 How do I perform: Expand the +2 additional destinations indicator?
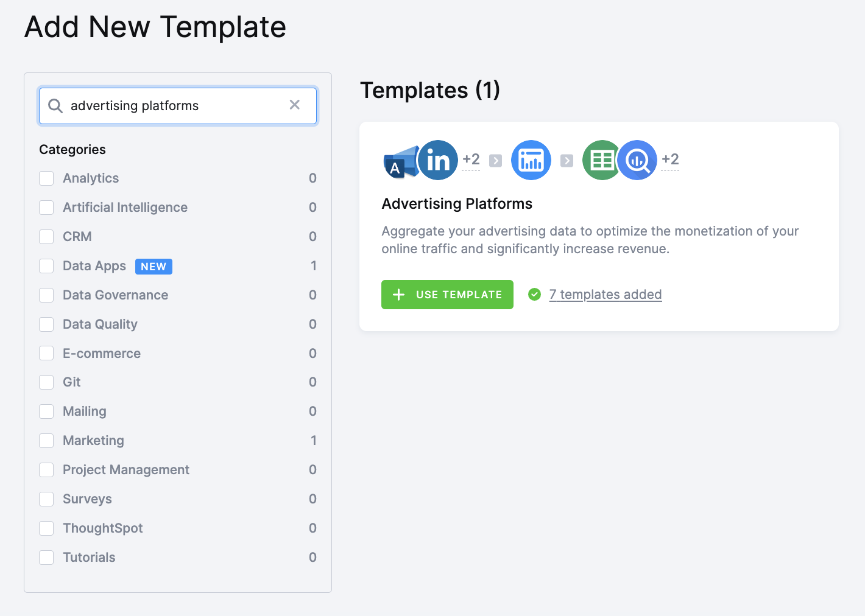click(x=670, y=159)
